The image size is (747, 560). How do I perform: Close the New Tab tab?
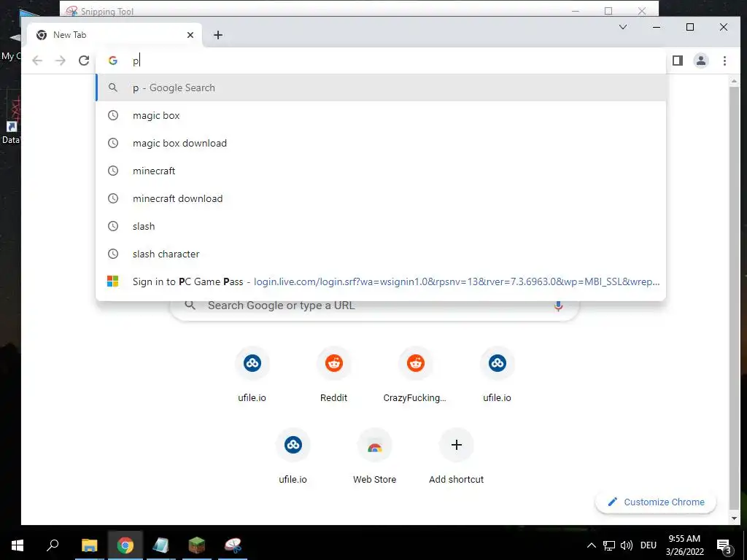click(x=190, y=35)
